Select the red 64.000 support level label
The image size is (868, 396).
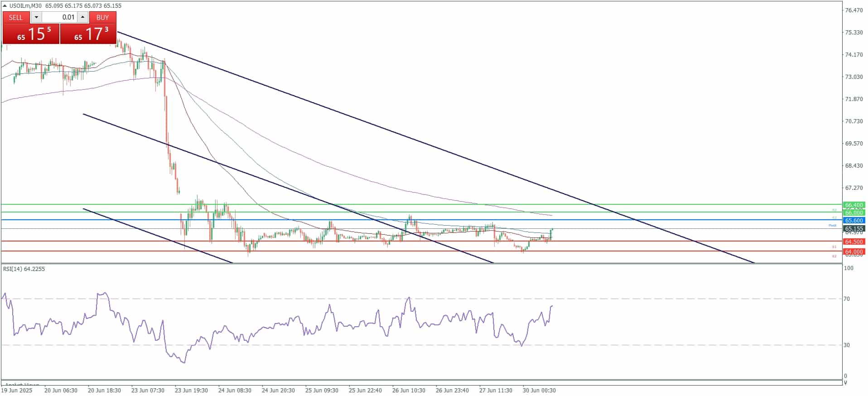click(854, 251)
